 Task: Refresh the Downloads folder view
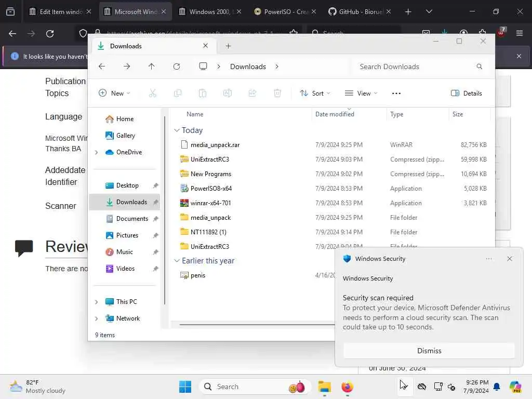[x=177, y=66]
